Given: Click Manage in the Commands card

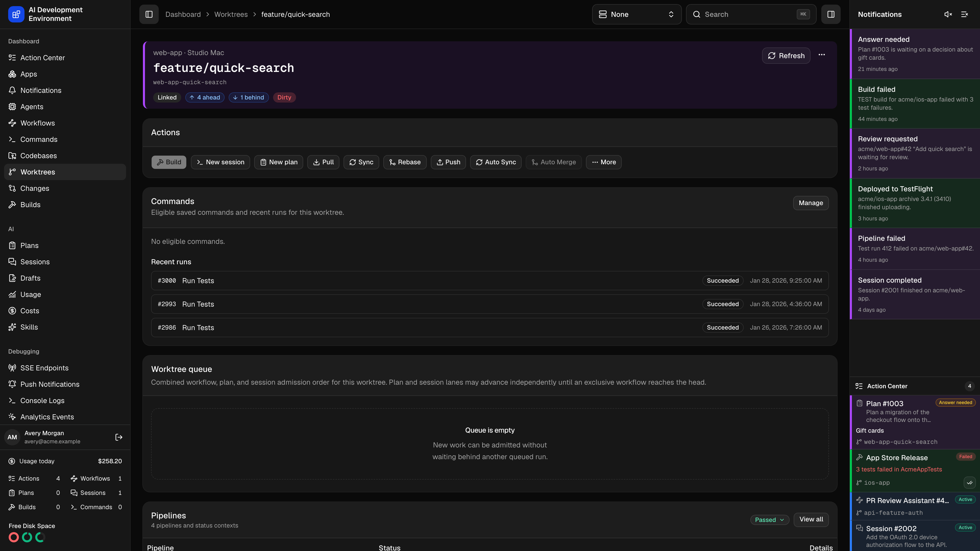Looking at the screenshot, I should (x=811, y=203).
